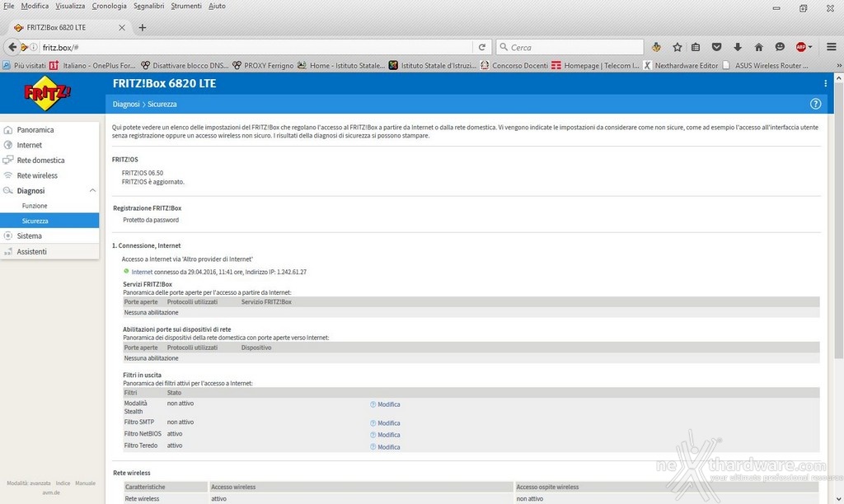The image size is (844, 504).
Task: Click the Adblock Plus ABP icon
Action: (x=800, y=47)
